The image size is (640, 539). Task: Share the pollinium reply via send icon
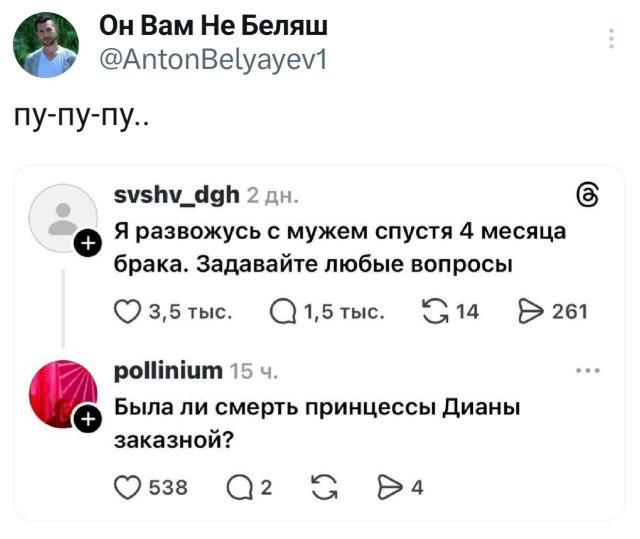pyautogui.click(x=389, y=487)
